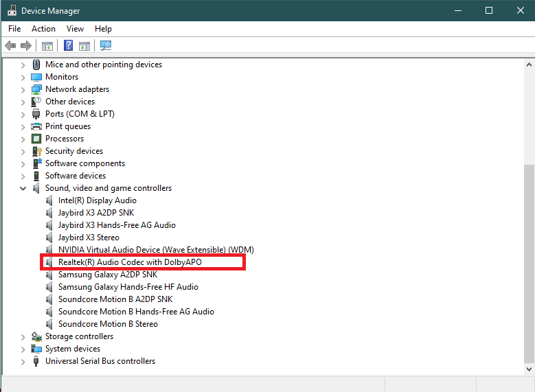Image resolution: width=535 pixels, height=392 pixels.
Task: Expand the Mice and other pointing devices node
Action: 23,65
